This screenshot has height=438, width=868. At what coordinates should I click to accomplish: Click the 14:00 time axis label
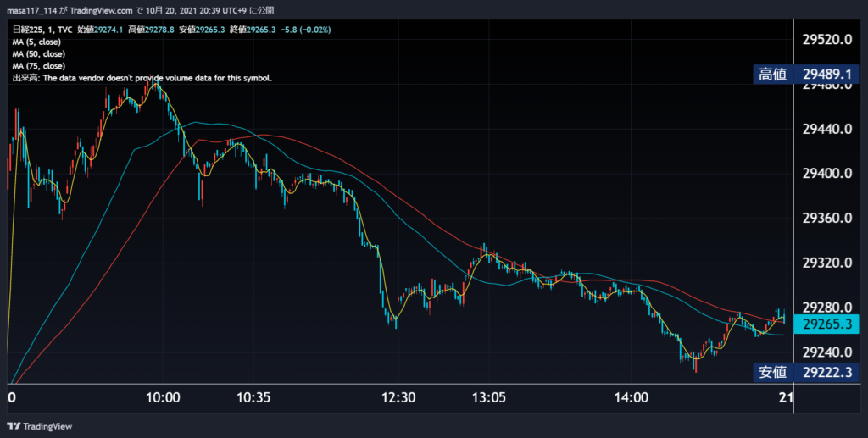[631, 397]
